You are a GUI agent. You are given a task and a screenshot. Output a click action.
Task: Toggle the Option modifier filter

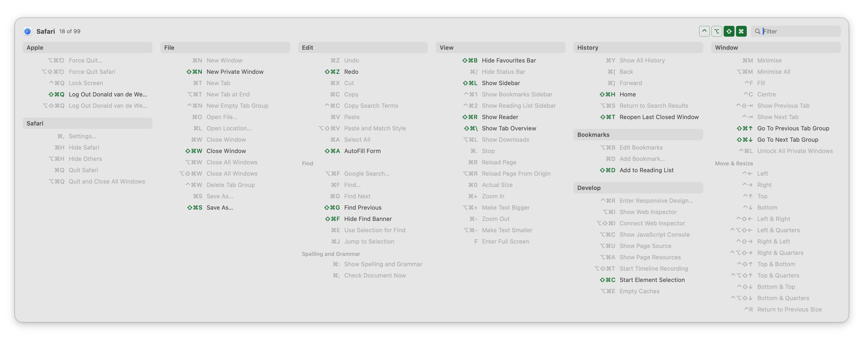(x=716, y=31)
